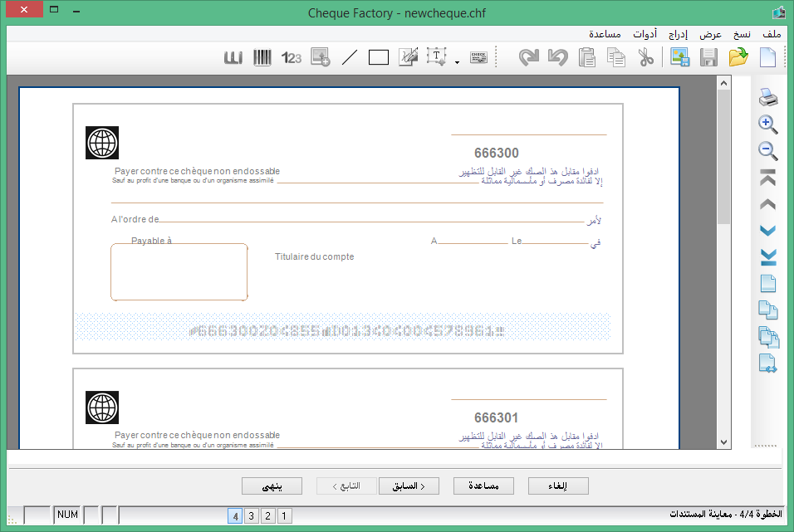Click the السابق previous button
The width and height of the screenshot is (794, 532).
tap(409, 486)
